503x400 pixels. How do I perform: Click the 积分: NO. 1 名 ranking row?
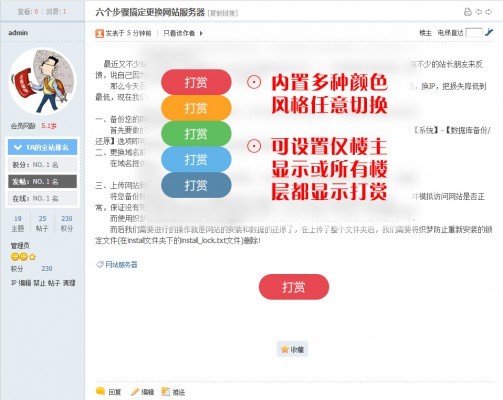42,165
